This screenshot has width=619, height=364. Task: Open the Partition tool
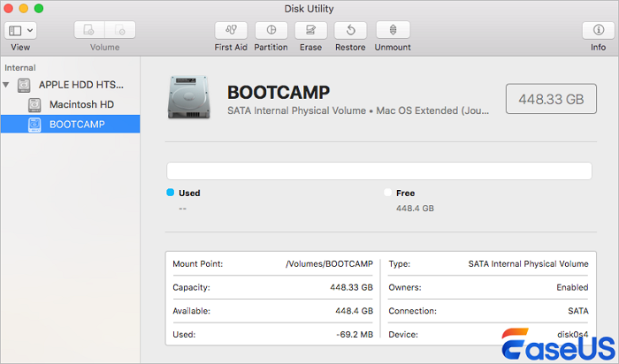pos(271,30)
